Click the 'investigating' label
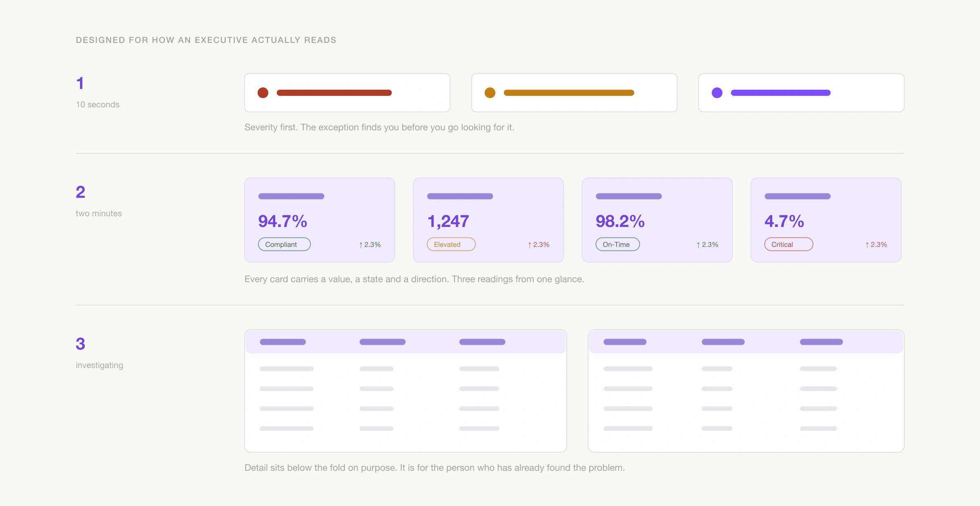Screen dimensions: 980x506 click(x=99, y=365)
